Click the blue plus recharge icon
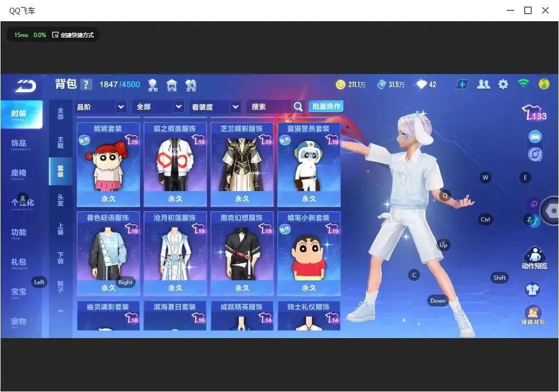Image resolution: width=559 pixels, height=392 pixels. point(462,84)
